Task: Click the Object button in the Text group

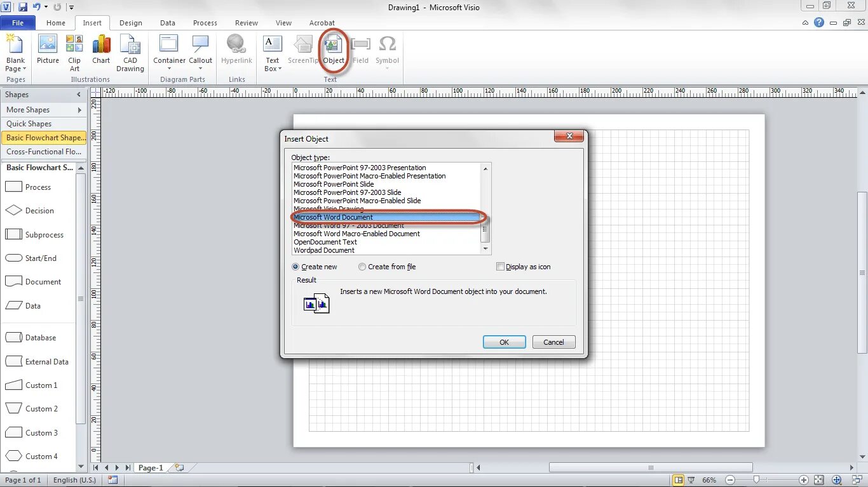Action: tap(333, 51)
